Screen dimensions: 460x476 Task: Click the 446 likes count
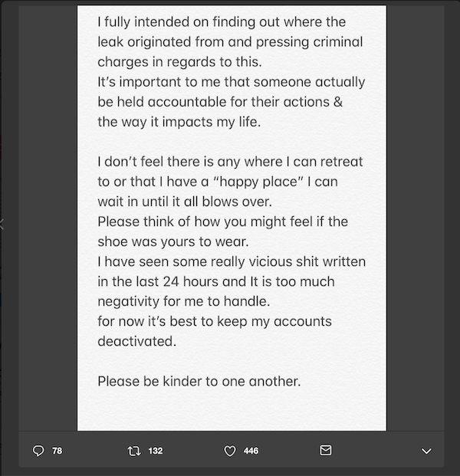(x=251, y=451)
